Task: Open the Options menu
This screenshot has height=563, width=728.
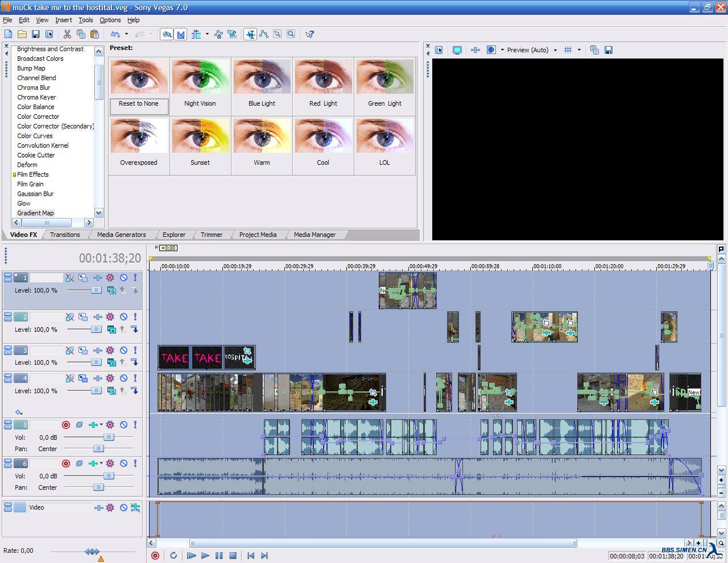Action: point(110,20)
